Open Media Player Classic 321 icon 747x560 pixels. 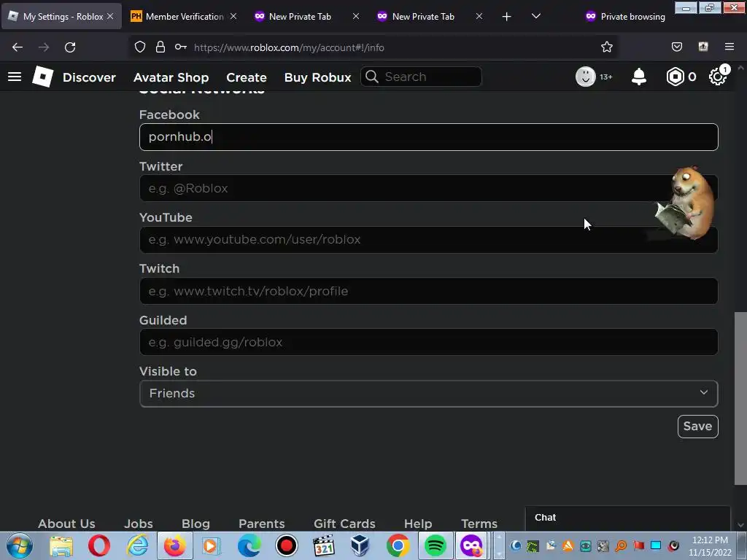point(323,545)
